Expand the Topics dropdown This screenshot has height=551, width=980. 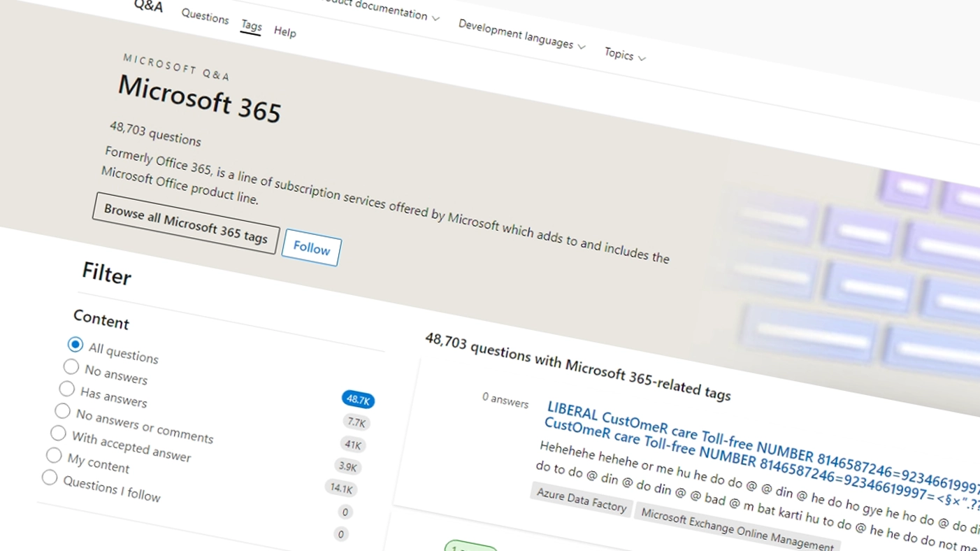[x=620, y=54]
